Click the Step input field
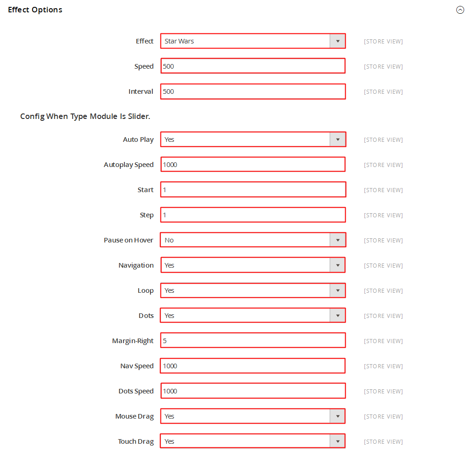Image resolution: width=476 pixels, height=457 pixels. coord(253,215)
